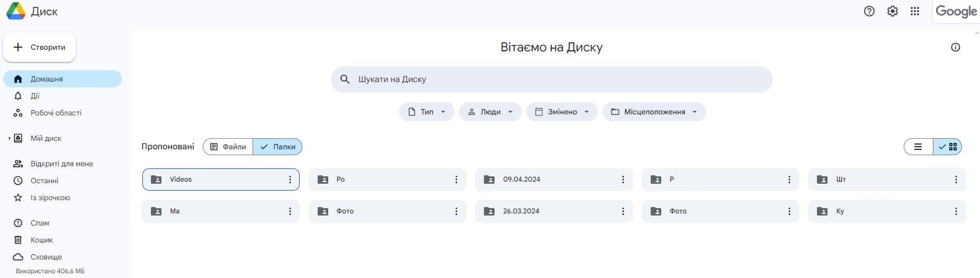This screenshot has width=980, height=278.
Task: Open more actions for Шт folder
Action: tap(956, 180)
